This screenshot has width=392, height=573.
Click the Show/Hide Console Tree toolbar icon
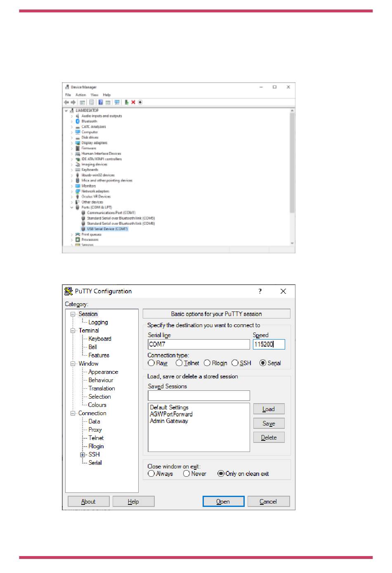point(82,102)
